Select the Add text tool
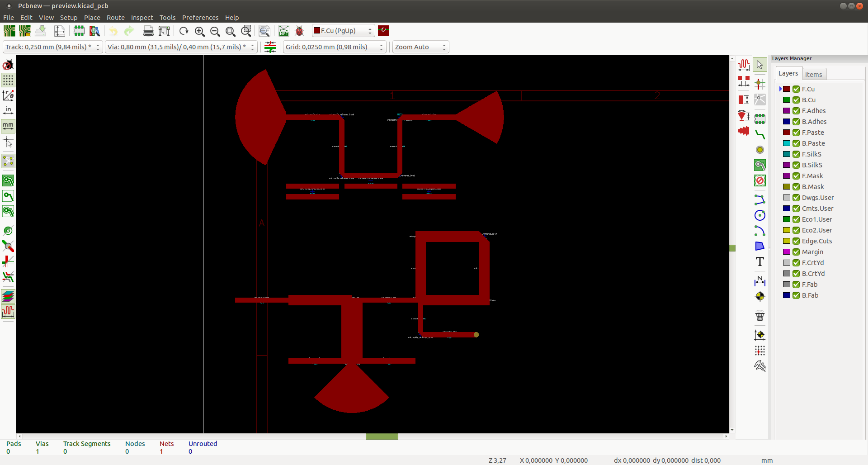868x465 pixels. click(760, 262)
